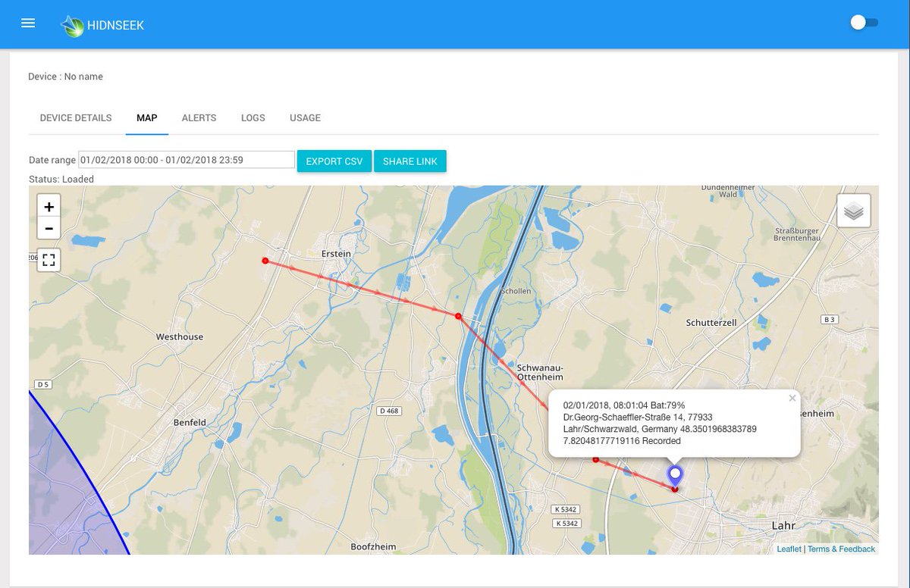Open the Logs tab

coord(253,118)
